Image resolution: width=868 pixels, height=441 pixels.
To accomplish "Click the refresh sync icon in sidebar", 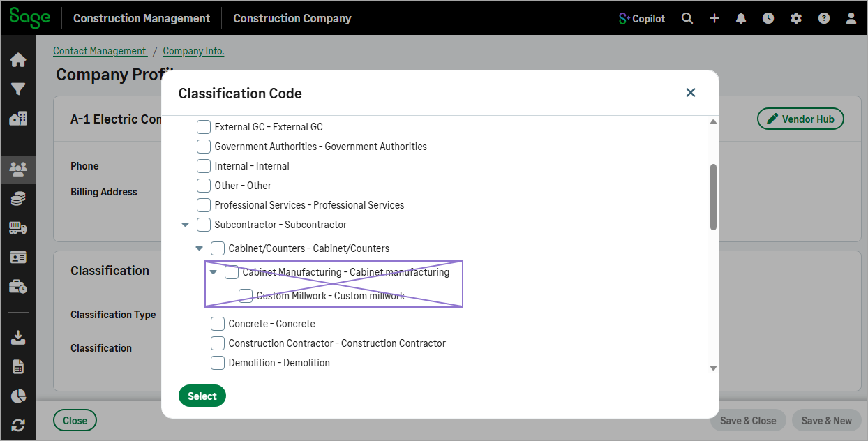I will point(18,425).
